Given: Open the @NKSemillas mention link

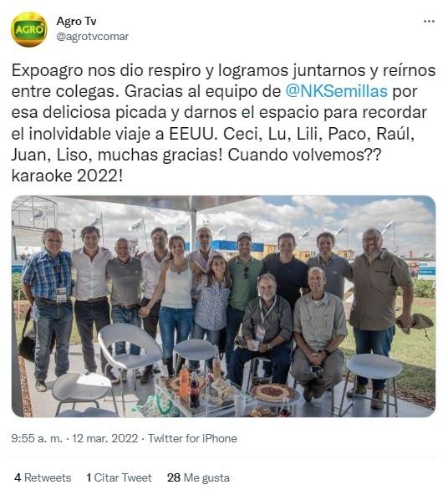Looking at the screenshot, I should 336,91.
